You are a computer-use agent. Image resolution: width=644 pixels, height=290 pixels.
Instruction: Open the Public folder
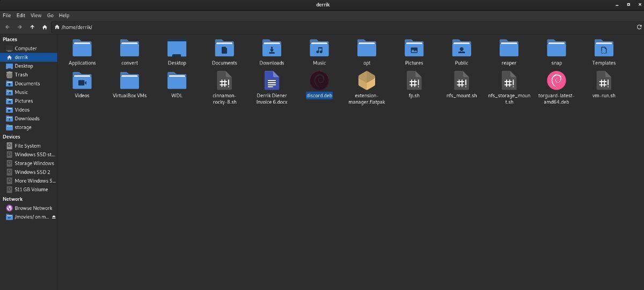462,48
